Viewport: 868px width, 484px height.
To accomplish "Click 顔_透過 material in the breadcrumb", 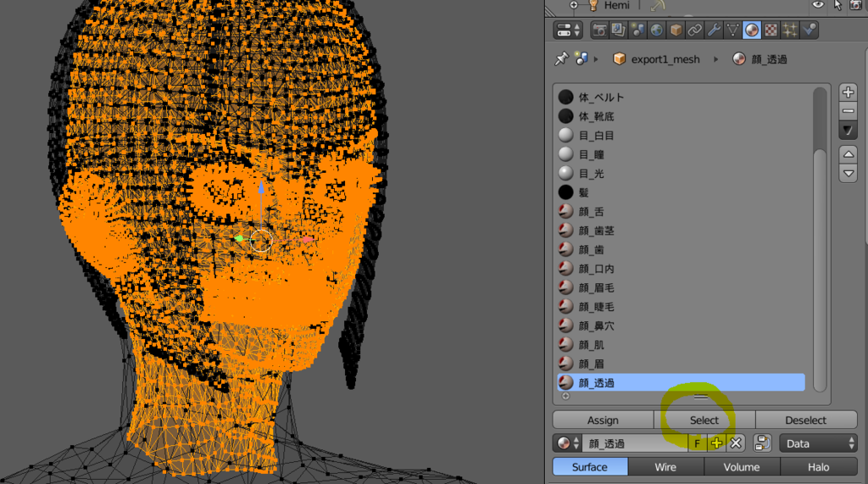I will click(x=760, y=58).
